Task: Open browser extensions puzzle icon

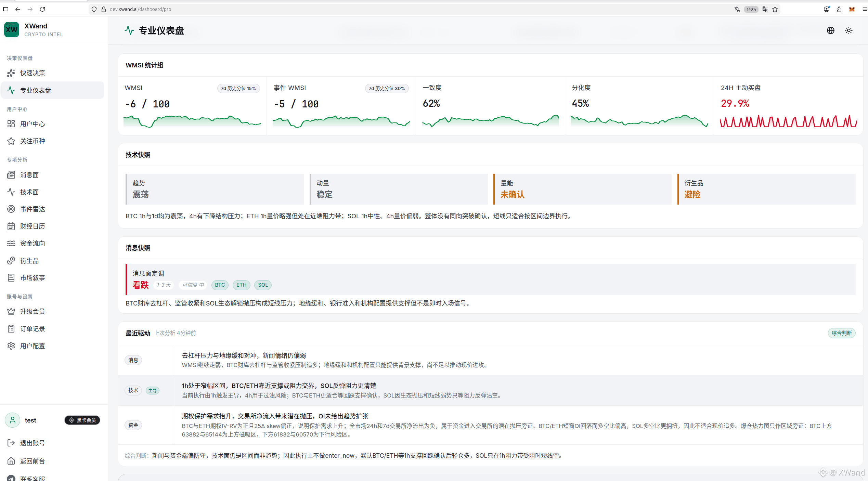Action: coord(839,9)
